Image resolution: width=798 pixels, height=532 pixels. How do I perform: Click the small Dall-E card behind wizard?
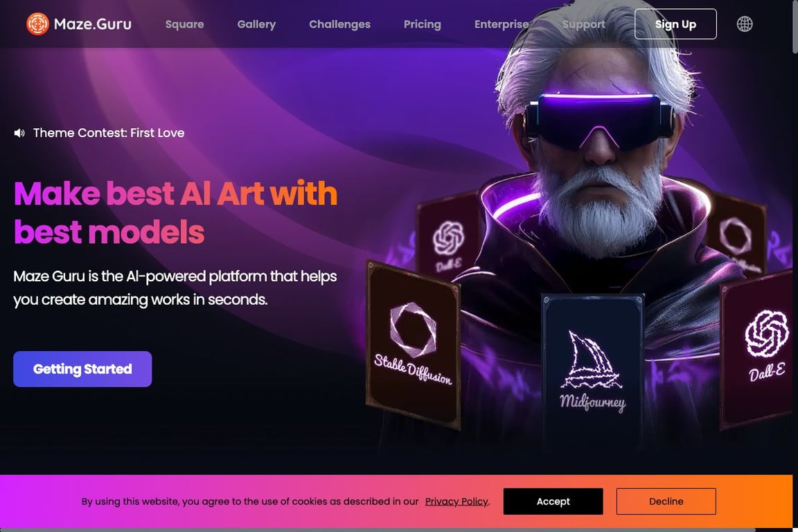[448, 236]
